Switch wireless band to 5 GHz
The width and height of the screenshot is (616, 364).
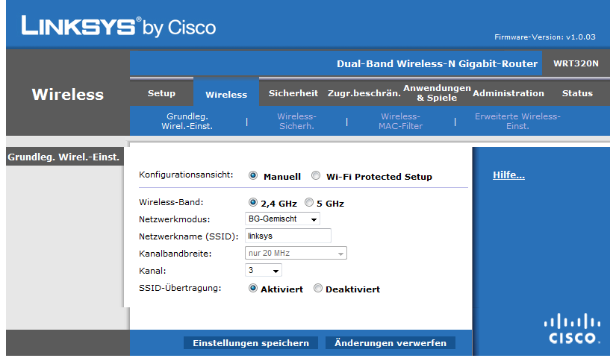(309, 202)
